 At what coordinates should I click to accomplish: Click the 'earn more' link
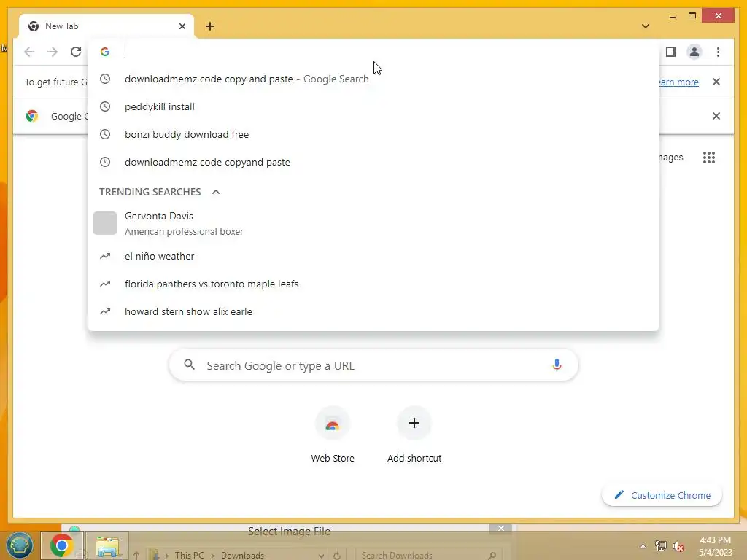[x=679, y=82]
